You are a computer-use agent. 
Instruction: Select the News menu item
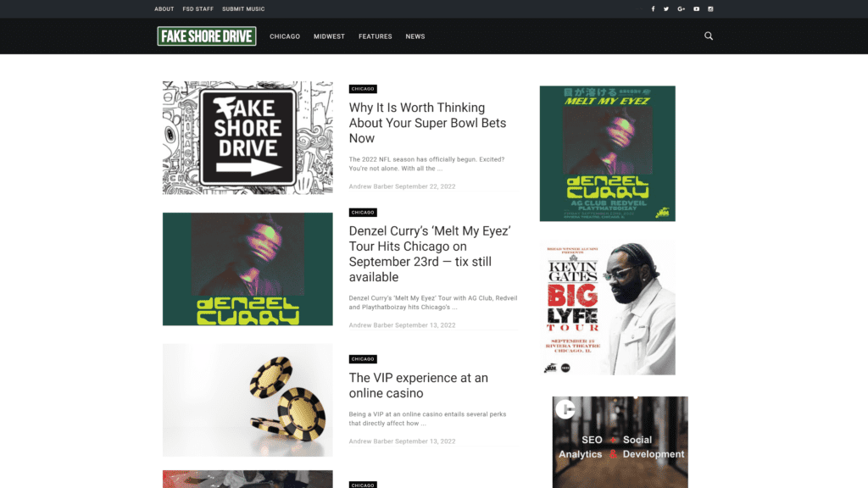pyautogui.click(x=415, y=36)
